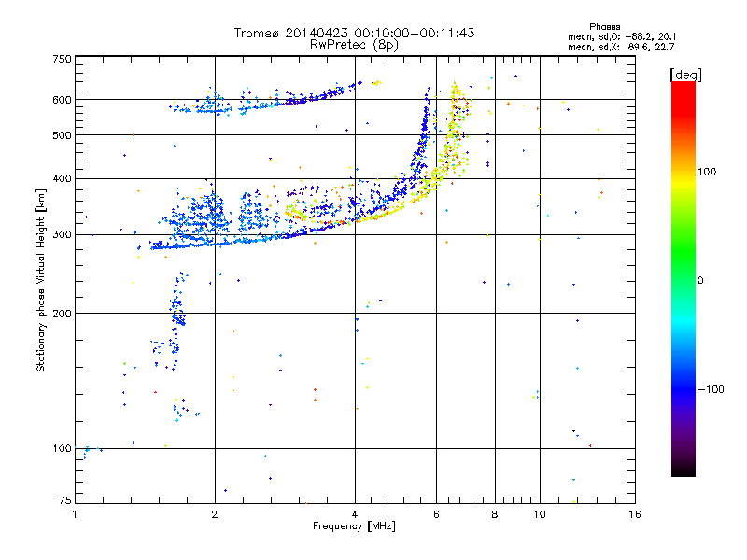Image resolution: width=747 pixels, height=560 pixels.
Task: Click the frequency axis tick label "6"
Action: click(436, 514)
